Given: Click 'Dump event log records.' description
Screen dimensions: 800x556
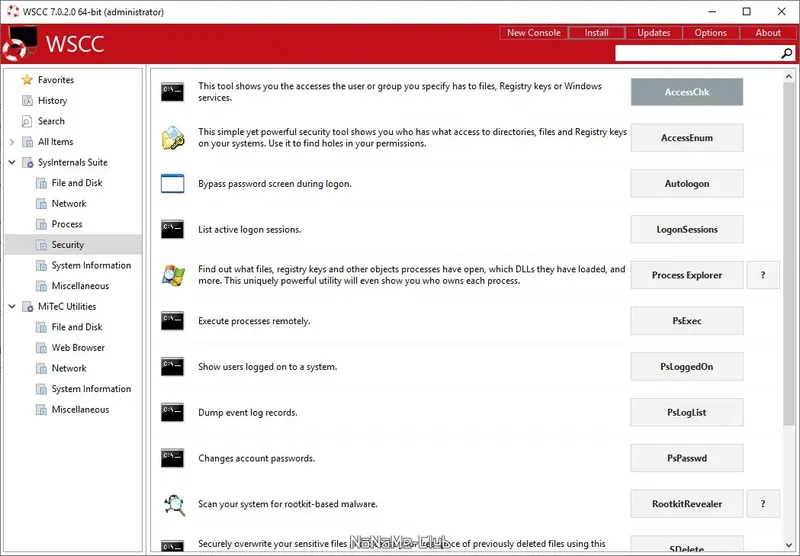Looking at the screenshot, I should [x=248, y=413].
